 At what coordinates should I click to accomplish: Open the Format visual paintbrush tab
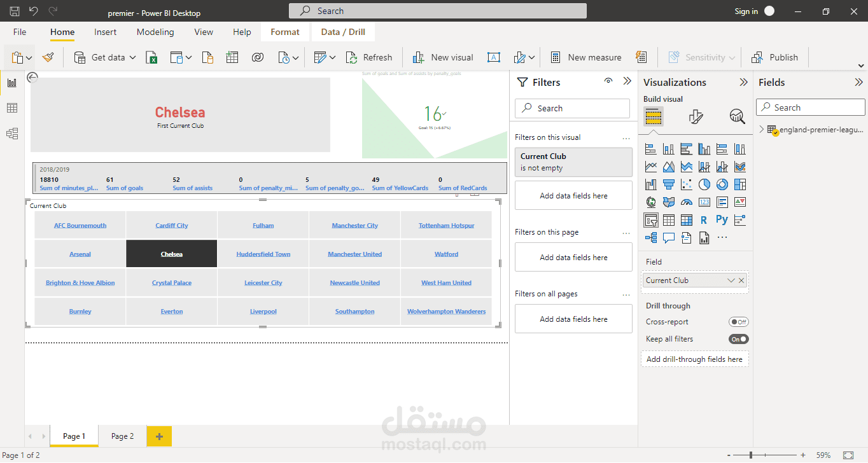click(696, 116)
